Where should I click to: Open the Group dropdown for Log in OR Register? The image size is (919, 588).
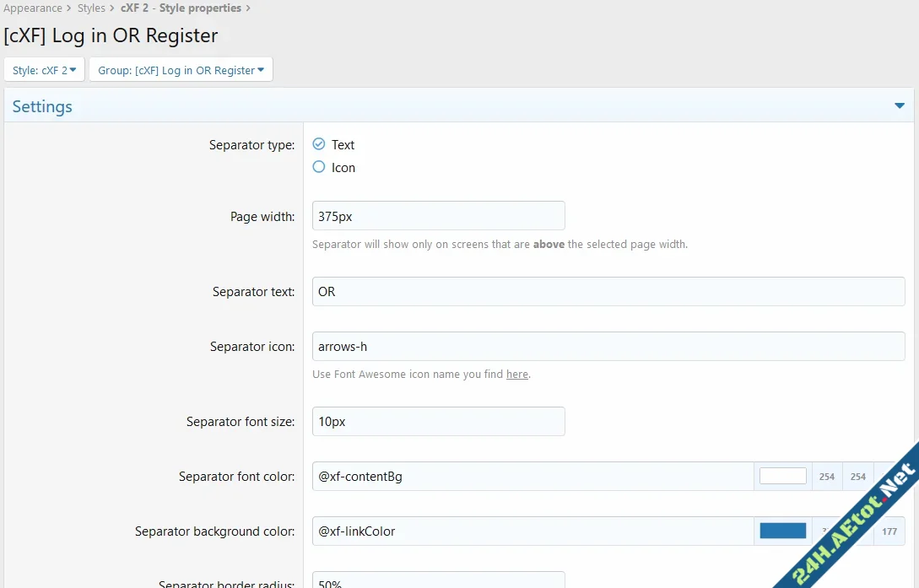180,70
